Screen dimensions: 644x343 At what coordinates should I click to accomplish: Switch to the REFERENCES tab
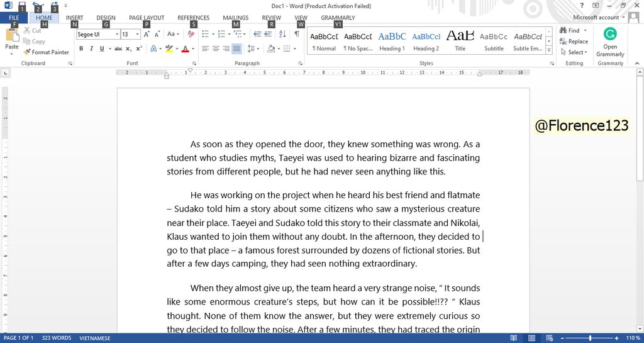click(x=194, y=18)
